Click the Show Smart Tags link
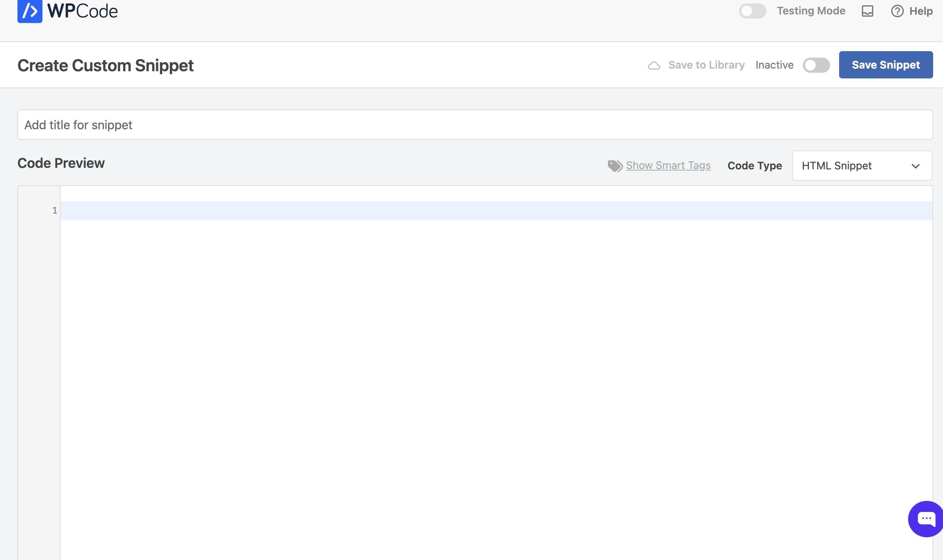This screenshot has height=560, width=943. [668, 166]
